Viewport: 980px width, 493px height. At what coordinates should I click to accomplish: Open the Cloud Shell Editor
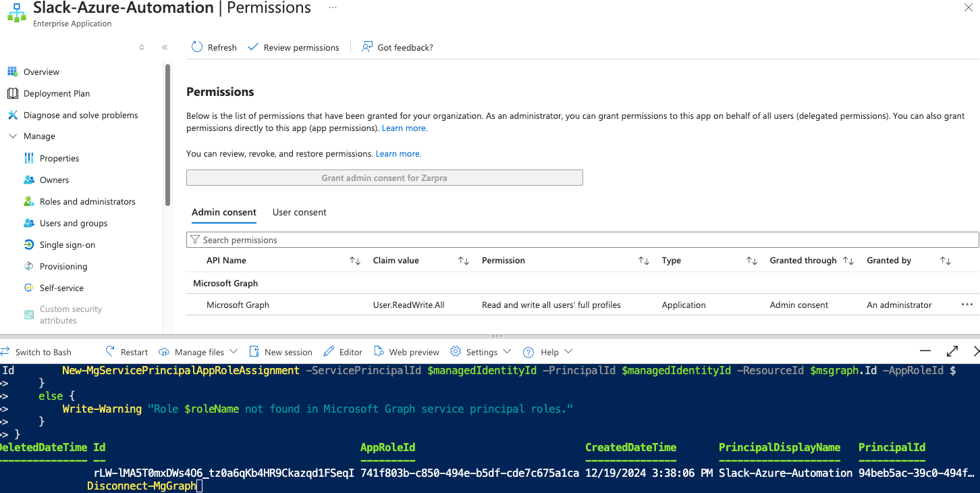pos(343,352)
